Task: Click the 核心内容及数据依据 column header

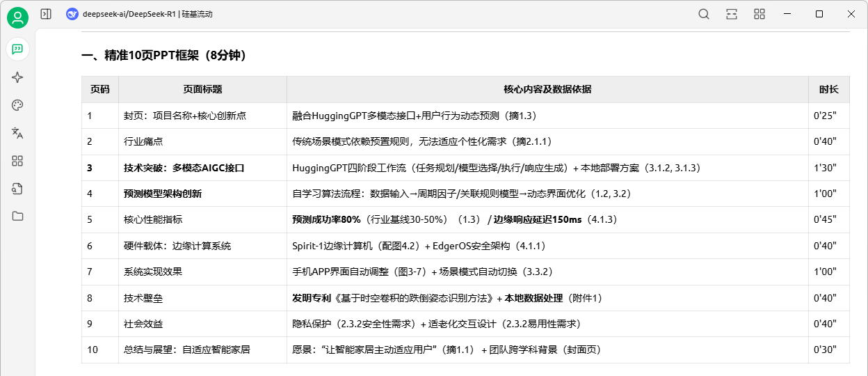Action: pyautogui.click(x=547, y=89)
